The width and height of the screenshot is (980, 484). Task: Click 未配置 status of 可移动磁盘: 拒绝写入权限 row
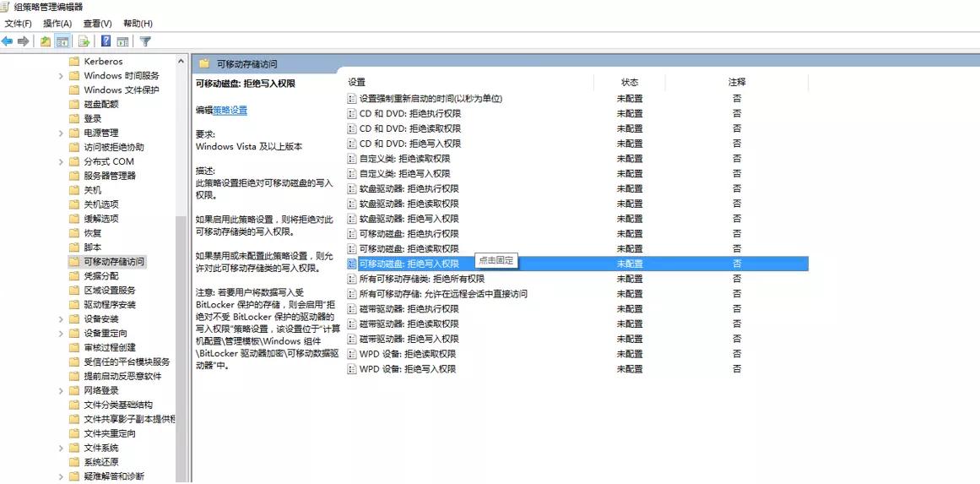click(630, 264)
